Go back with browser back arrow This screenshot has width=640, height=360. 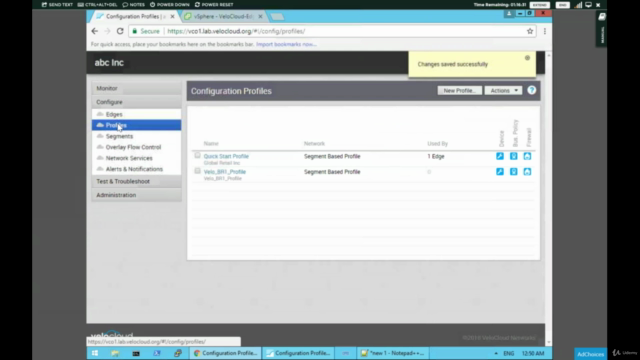(95, 31)
